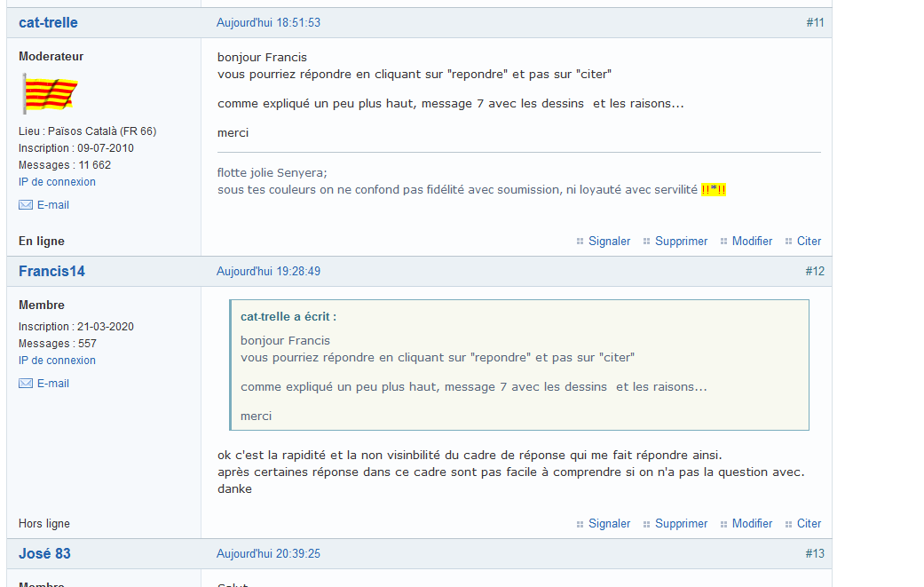This screenshot has height=587, width=924.
Task: Click cat-trelle's 'Moderateur' rank label
Action: click(51, 57)
